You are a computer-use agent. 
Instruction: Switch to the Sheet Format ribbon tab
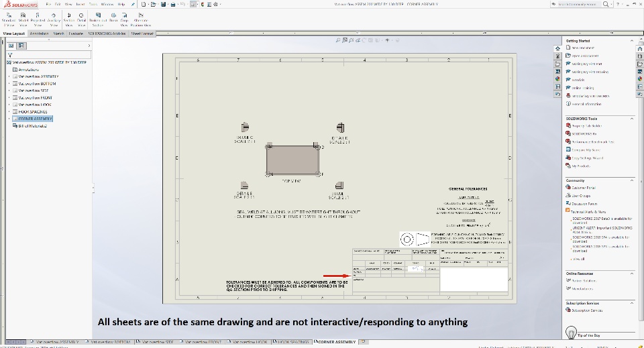142,34
